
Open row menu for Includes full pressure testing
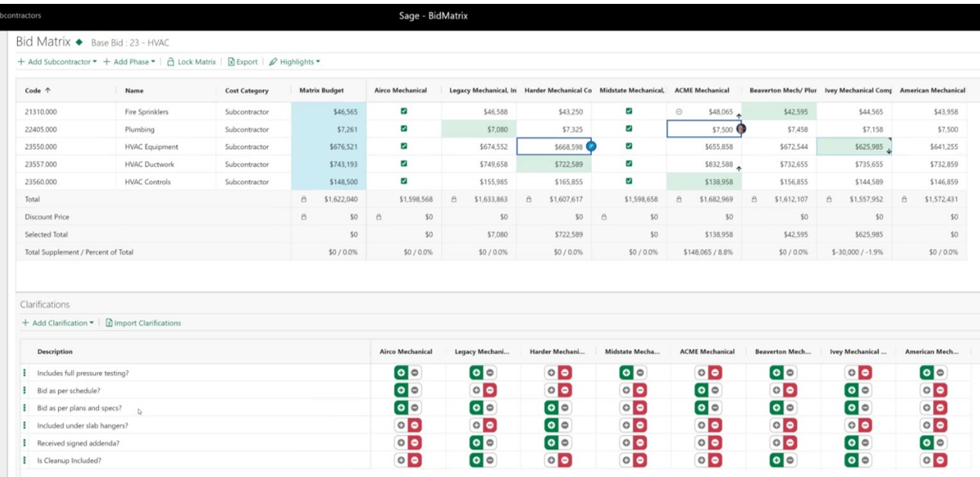click(x=26, y=373)
